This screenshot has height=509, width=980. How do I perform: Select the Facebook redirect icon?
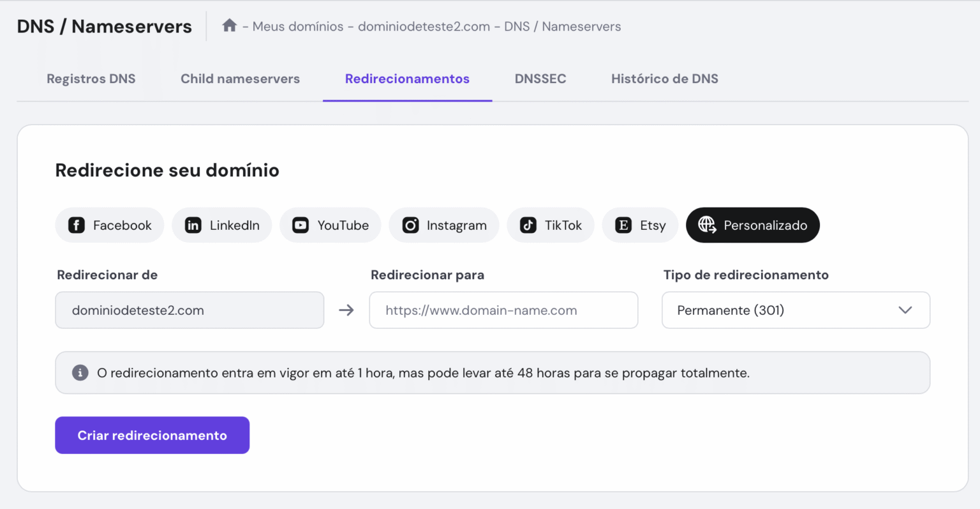[109, 225]
